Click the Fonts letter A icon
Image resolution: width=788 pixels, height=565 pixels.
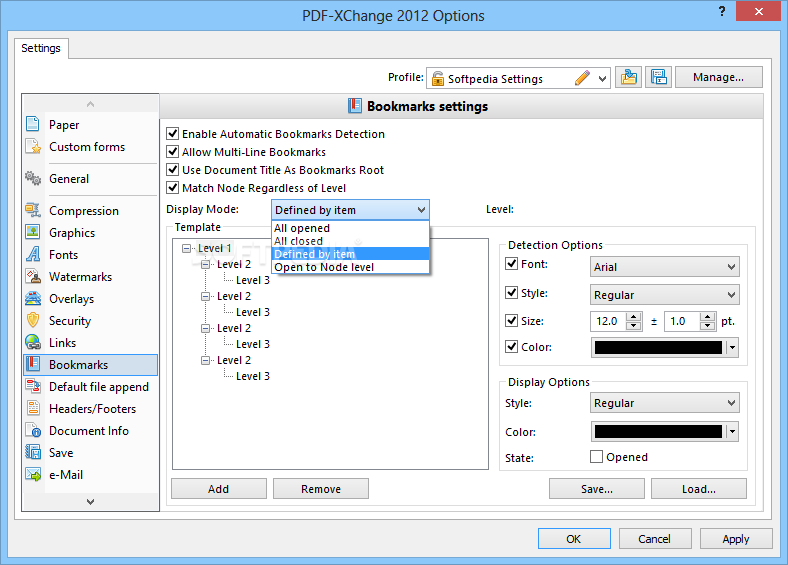coord(33,254)
